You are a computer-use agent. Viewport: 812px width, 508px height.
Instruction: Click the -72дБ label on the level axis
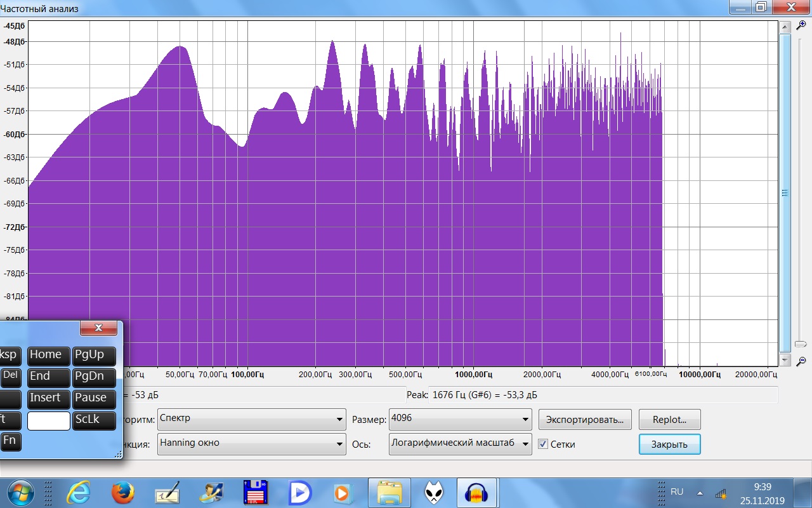14,227
